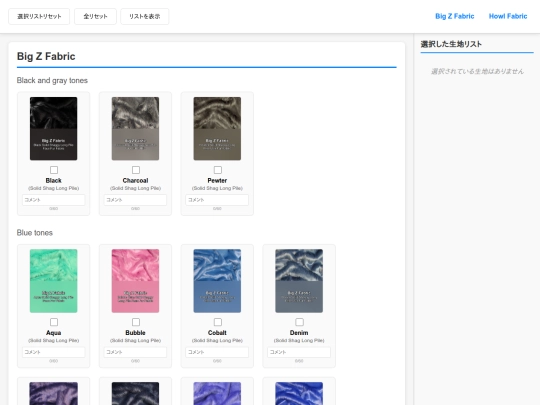
Task: View the Cobalt fabric swatch image
Action: (x=217, y=281)
